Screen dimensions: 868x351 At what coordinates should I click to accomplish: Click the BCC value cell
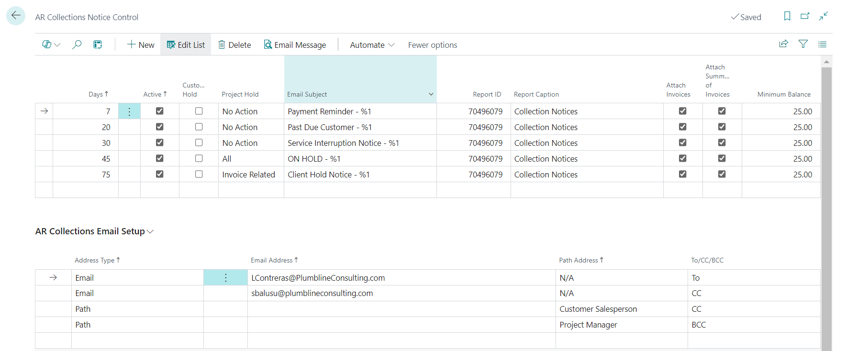pyautogui.click(x=754, y=325)
